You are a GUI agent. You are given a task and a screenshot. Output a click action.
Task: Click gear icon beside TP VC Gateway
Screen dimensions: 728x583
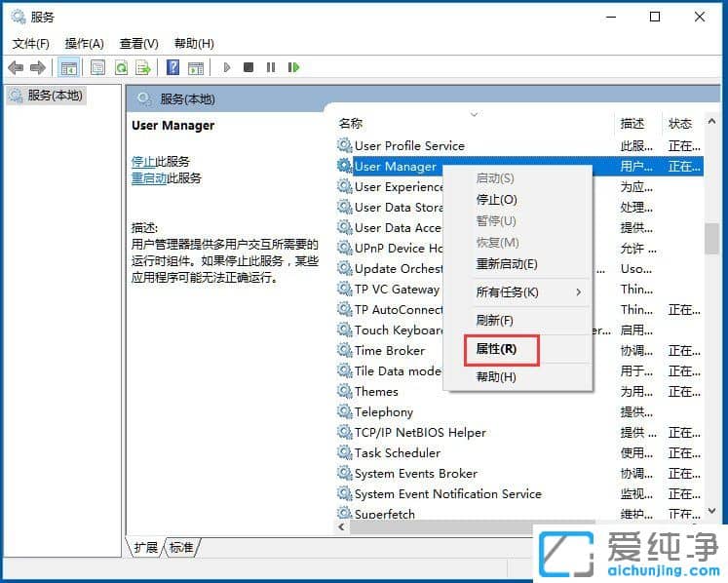[344, 289]
